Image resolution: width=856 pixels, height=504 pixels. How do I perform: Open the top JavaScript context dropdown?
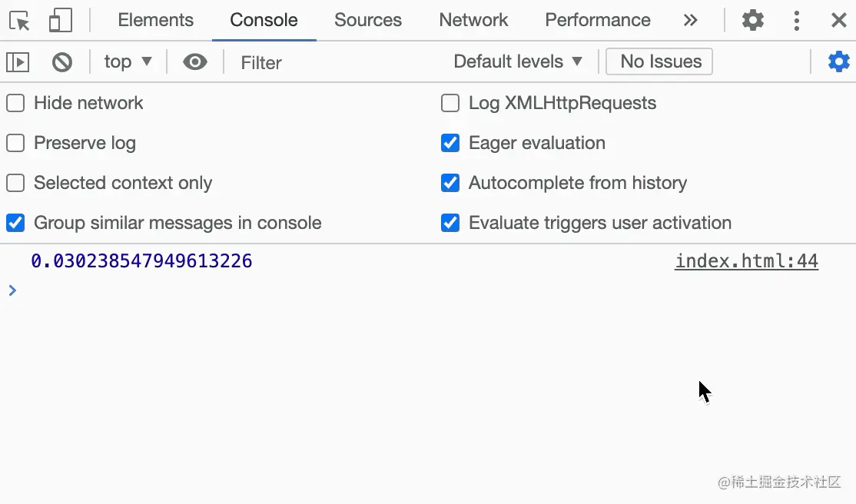pyautogui.click(x=128, y=61)
